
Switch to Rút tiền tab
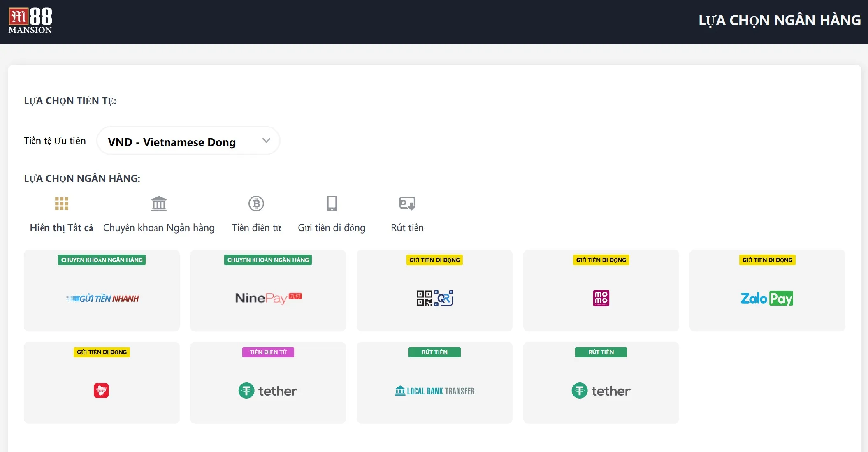(x=407, y=228)
